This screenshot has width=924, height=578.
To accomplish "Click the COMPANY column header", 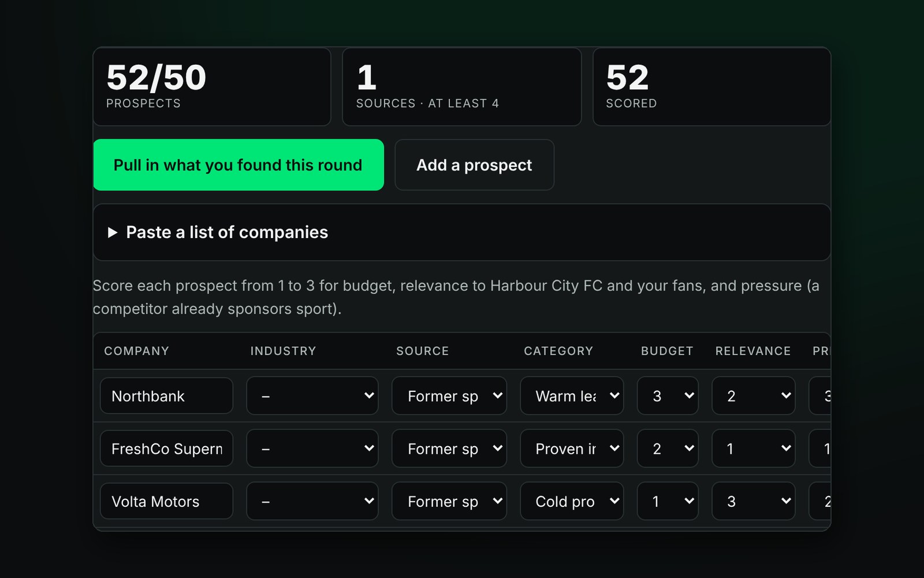I will point(136,351).
